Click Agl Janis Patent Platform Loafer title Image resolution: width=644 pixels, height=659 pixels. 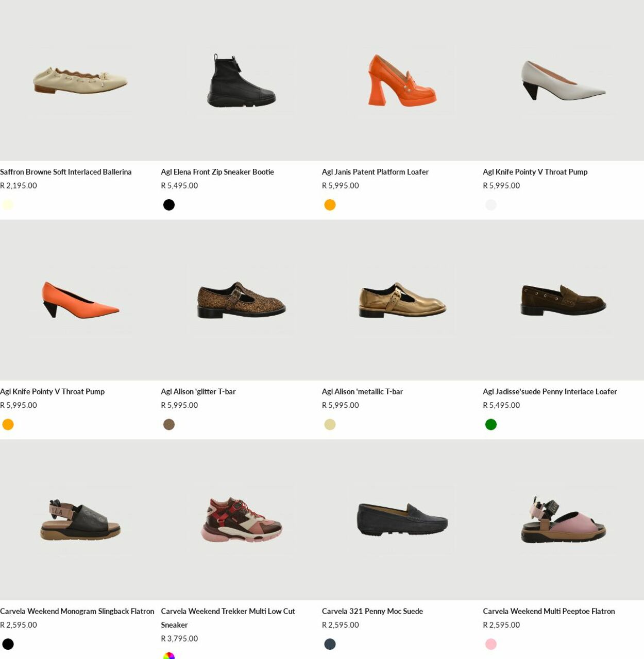tap(375, 172)
